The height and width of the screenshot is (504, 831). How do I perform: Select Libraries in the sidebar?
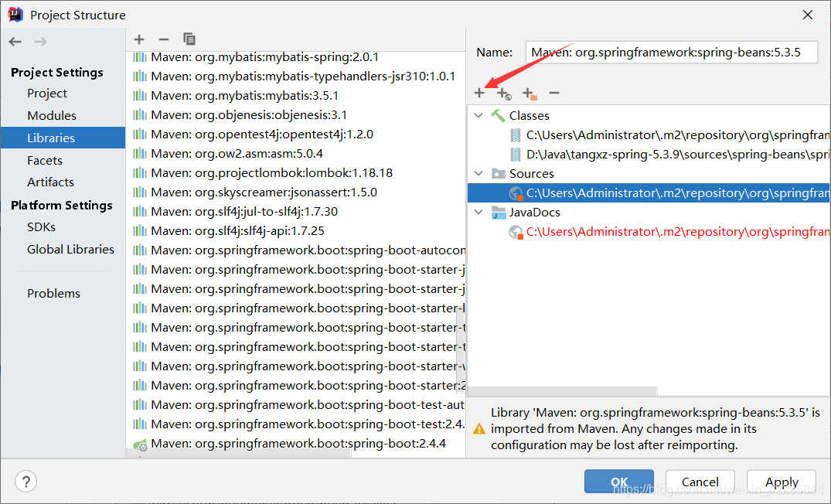point(63,138)
